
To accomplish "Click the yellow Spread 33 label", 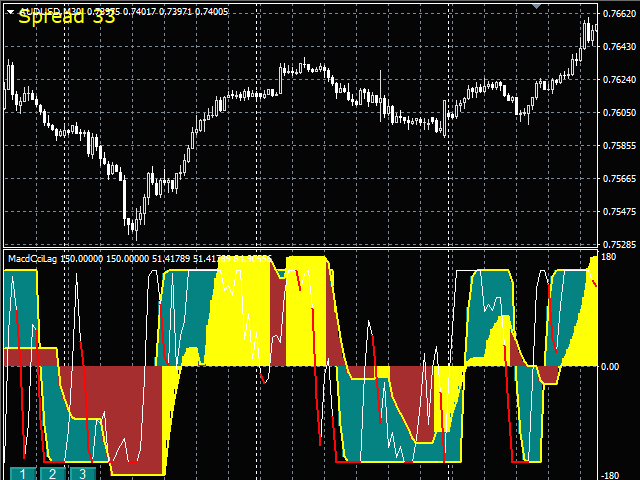I will tap(67, 17).
